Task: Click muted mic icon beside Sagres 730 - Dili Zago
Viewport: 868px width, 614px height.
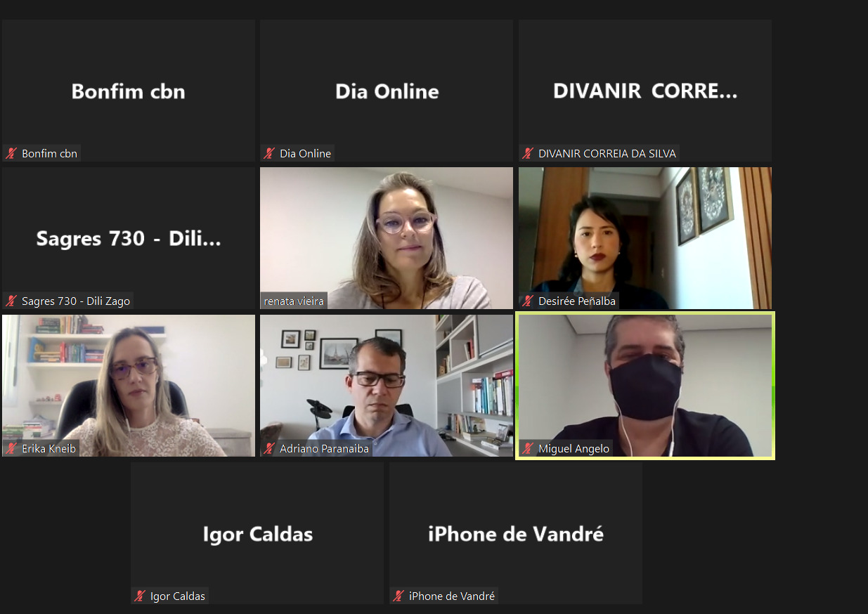Action: coord(11,301)
